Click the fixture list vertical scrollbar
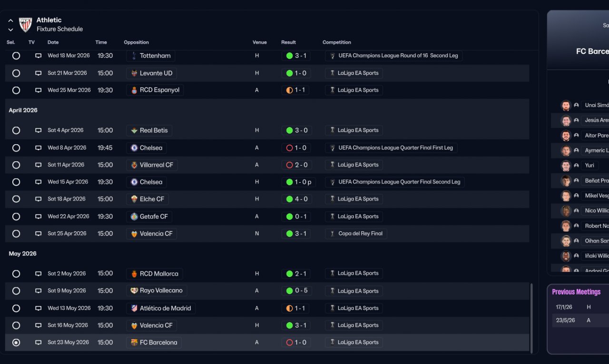609x364 pixels. [x=532, y=317]
